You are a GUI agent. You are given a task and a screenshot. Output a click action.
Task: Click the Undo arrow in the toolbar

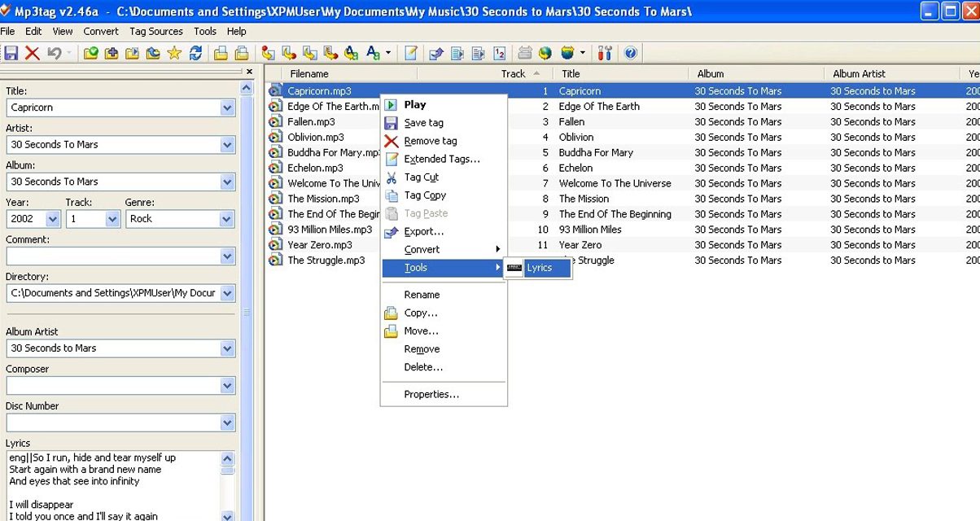tap(55, 53)
